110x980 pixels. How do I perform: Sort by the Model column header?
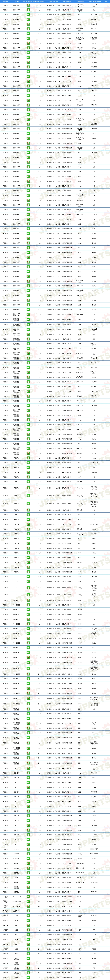16,2
